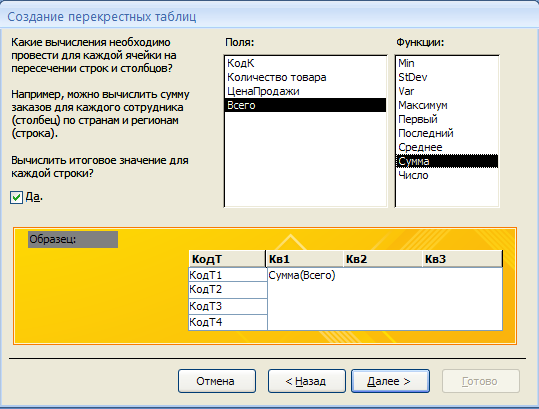Image resolution: width=539 pixels, height=409 pixels.
Task: Proceed with Далее button
Action: coord(390,381)
